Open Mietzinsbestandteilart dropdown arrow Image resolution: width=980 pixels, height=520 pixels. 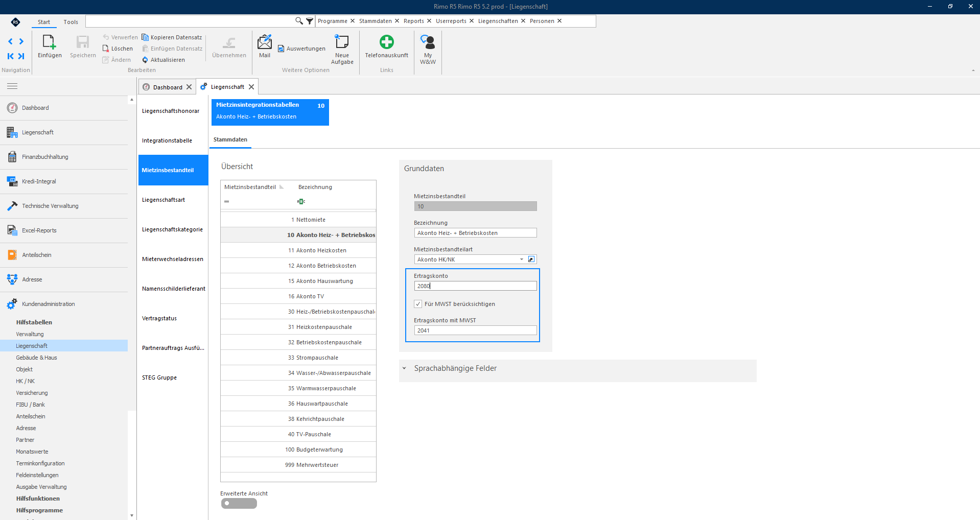522,259
